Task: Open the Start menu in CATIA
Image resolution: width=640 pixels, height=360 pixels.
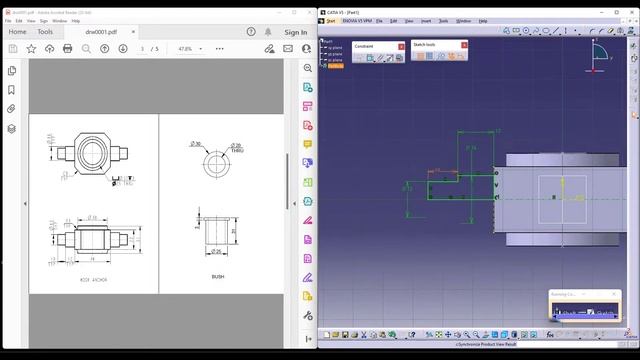Action: (x=331, y=21)
